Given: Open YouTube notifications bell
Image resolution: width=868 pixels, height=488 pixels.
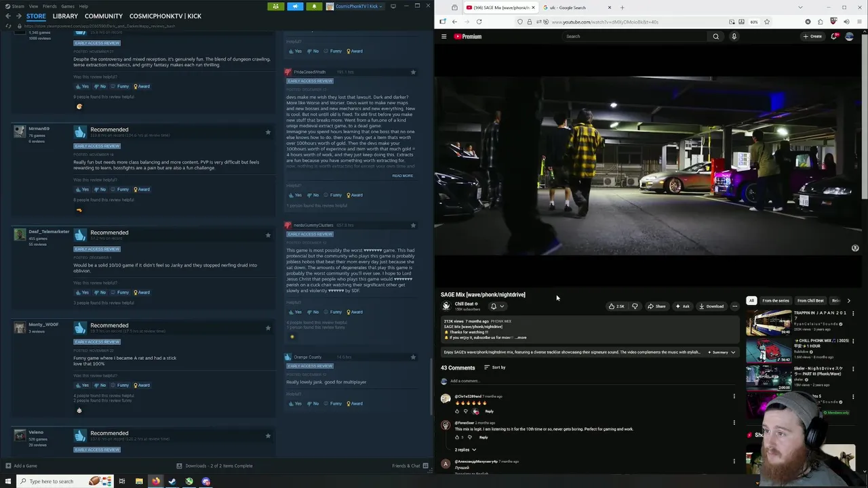Looking at the screenshot, I should (x=834, y=37).
